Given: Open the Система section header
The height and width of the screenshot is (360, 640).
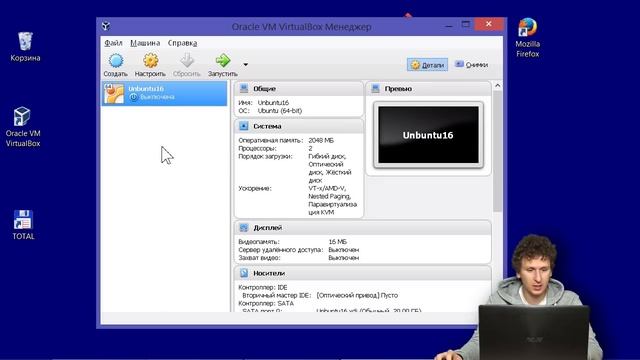Looking at the screenshot, I should click(299, 126).
